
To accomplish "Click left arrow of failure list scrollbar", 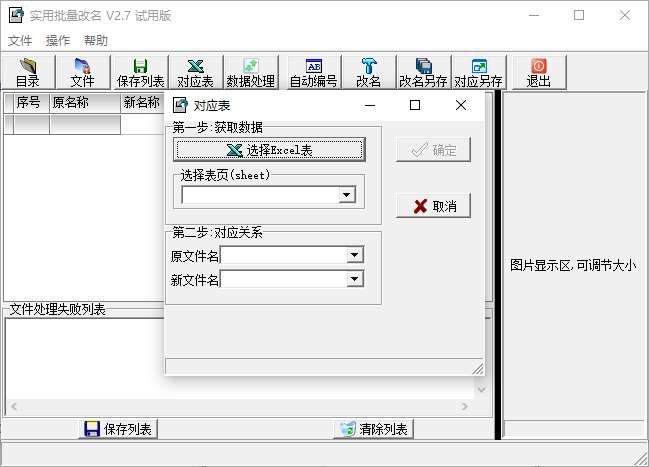I will pos(14,407).
